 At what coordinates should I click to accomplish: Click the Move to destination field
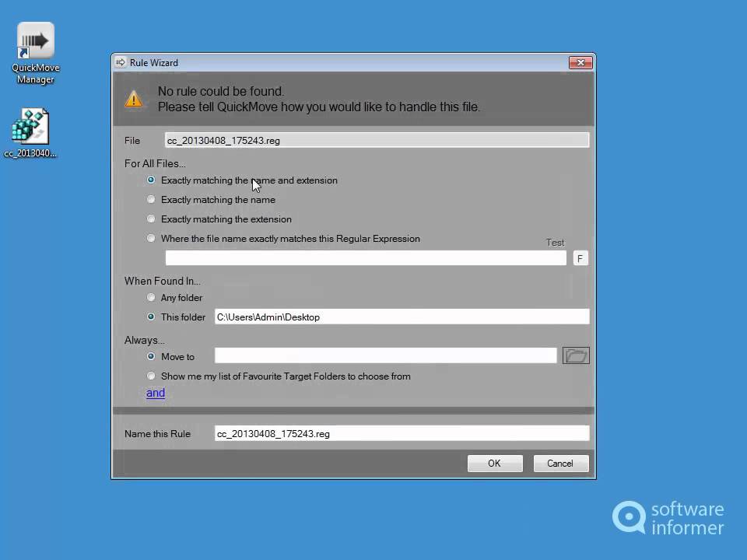[385, 355]
